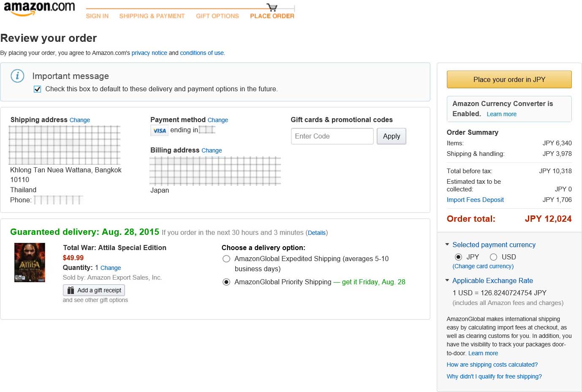Open the conditions of use link

tap(202, 53)
